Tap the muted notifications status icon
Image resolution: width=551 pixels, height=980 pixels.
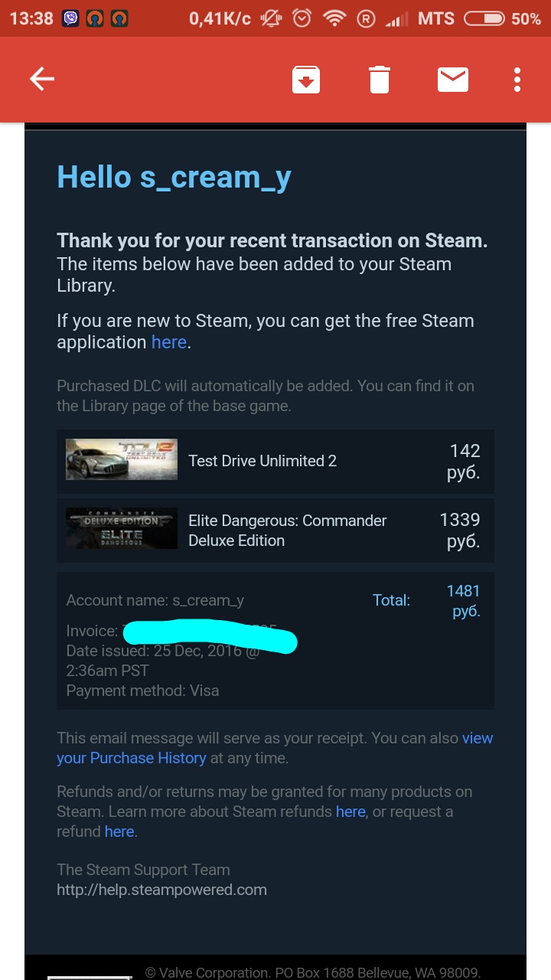click(x=270, y=18)
